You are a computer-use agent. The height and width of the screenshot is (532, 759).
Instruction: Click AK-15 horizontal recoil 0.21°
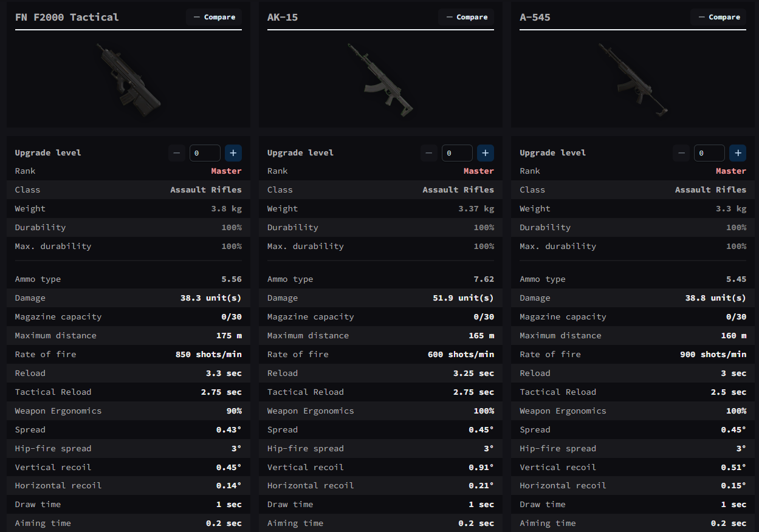coord(481,486)
